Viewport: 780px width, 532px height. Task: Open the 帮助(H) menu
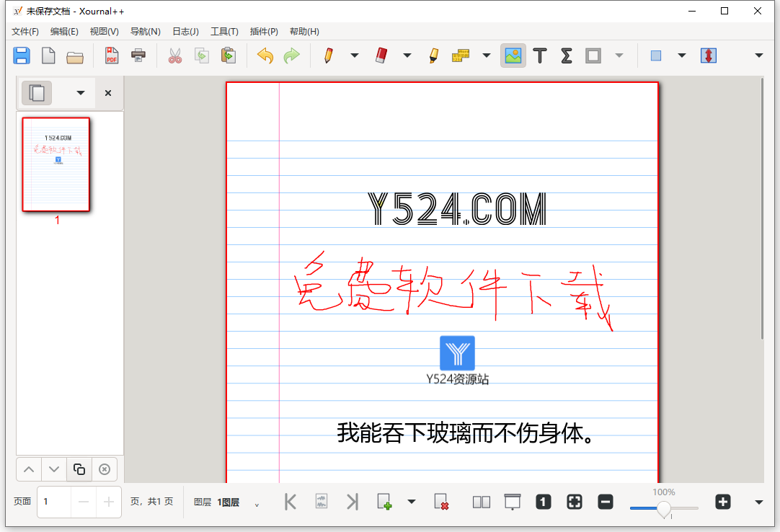pos(304,31)
